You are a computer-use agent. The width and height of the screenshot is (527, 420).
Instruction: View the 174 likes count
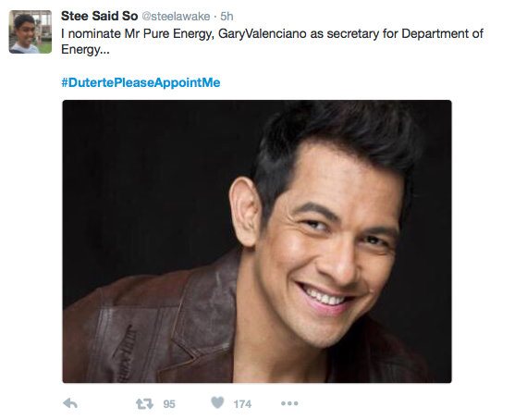pyautogui.click(x=242, y=404)
